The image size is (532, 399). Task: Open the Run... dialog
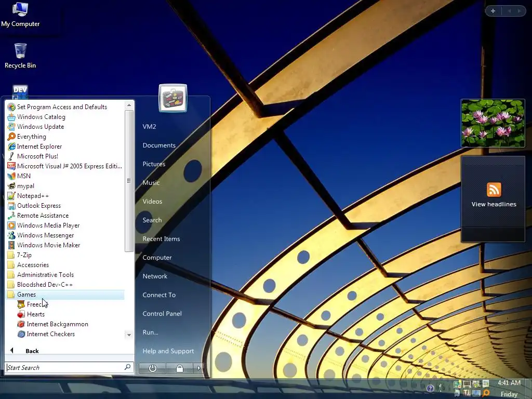[150, 332]
